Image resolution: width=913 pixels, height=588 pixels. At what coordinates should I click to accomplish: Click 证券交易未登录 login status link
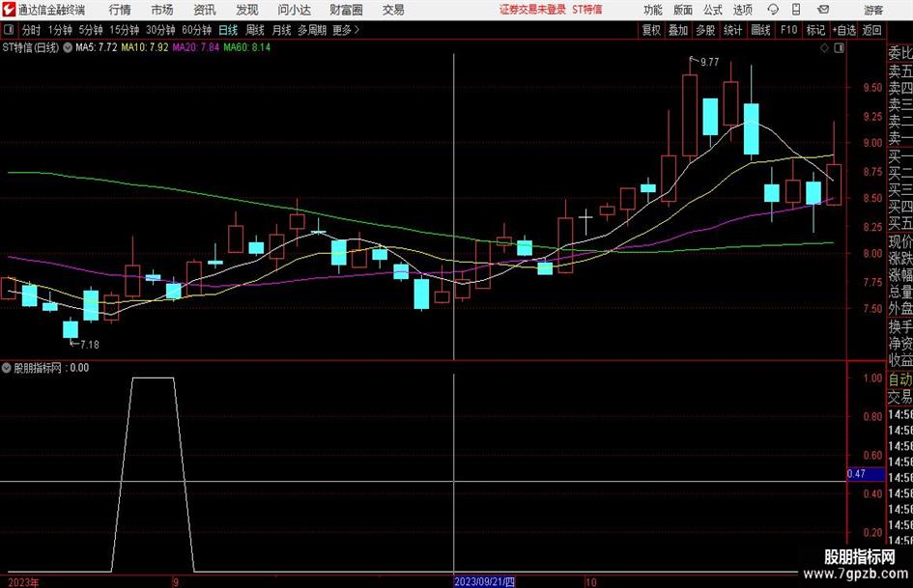pos(532,10)
